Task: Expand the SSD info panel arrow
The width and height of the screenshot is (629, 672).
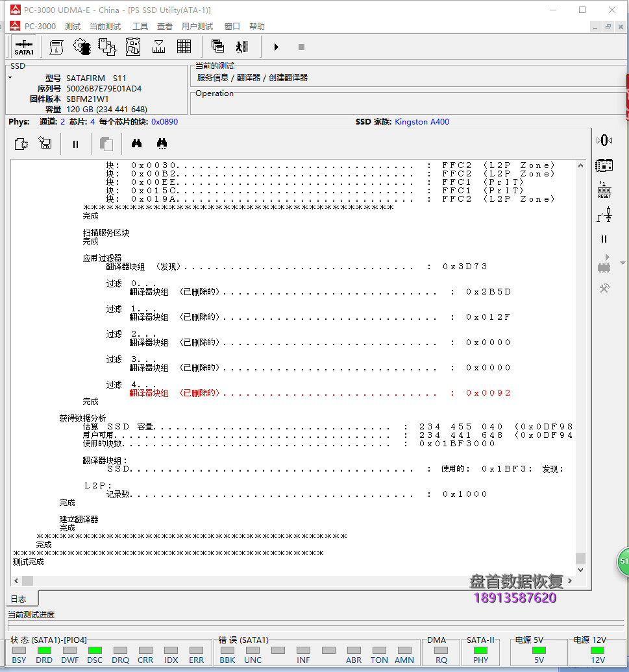Action: [x=10, y=78]
